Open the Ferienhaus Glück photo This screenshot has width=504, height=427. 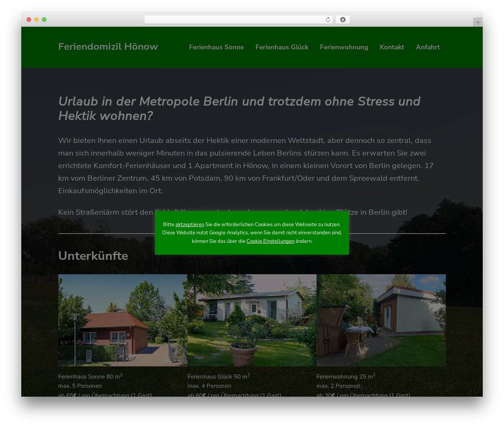pos(252,320)
